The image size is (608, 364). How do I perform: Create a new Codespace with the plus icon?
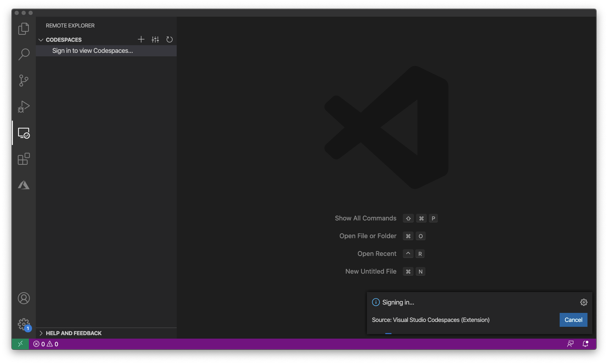(x=141, y=39)
